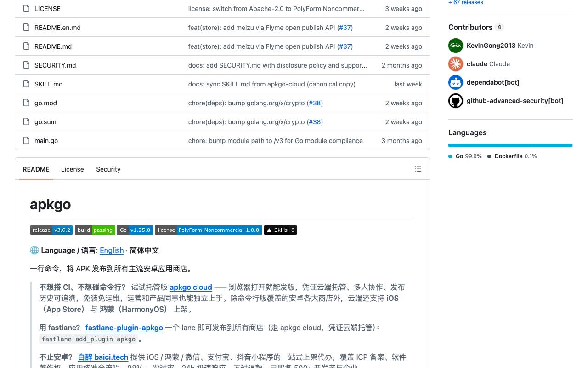Open the README.en.md file

pos(57,28)
